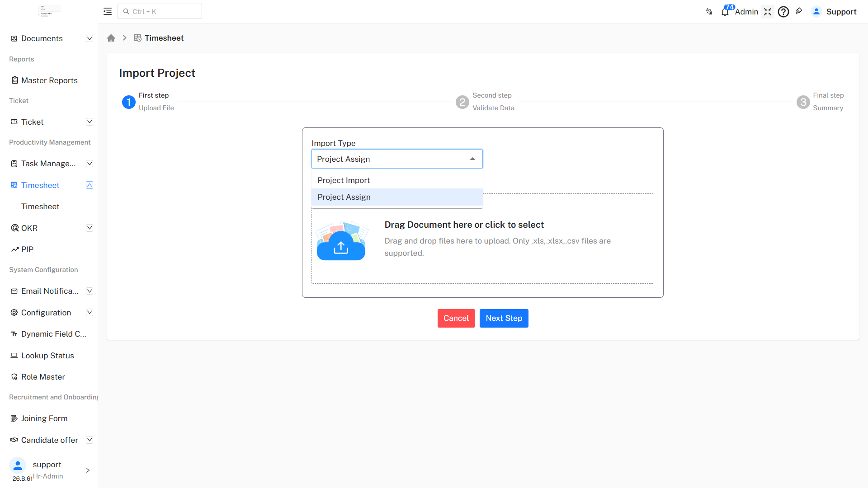Open the Support user avatar
The height and width of the screenshot is (488, 868).
click(x=816, y=11)
